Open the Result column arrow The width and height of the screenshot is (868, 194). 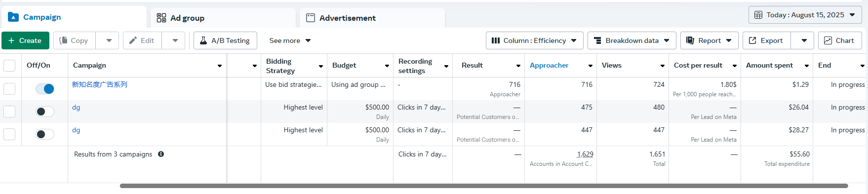click(518, 66)
